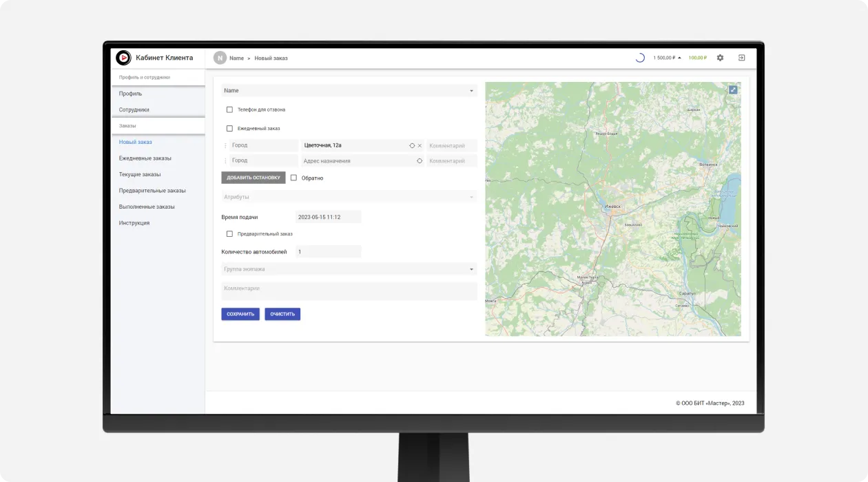Open Текущие заказы in the sidebar

point(140,174)
